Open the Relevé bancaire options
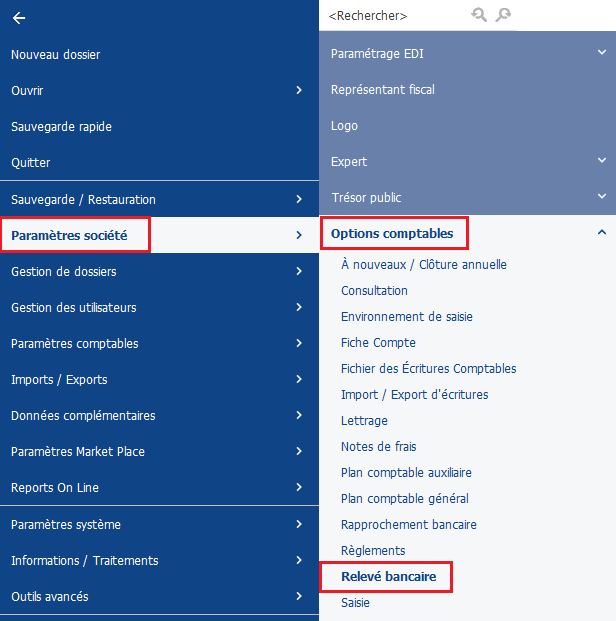This screenshot has height=621, width=616. 388,577
